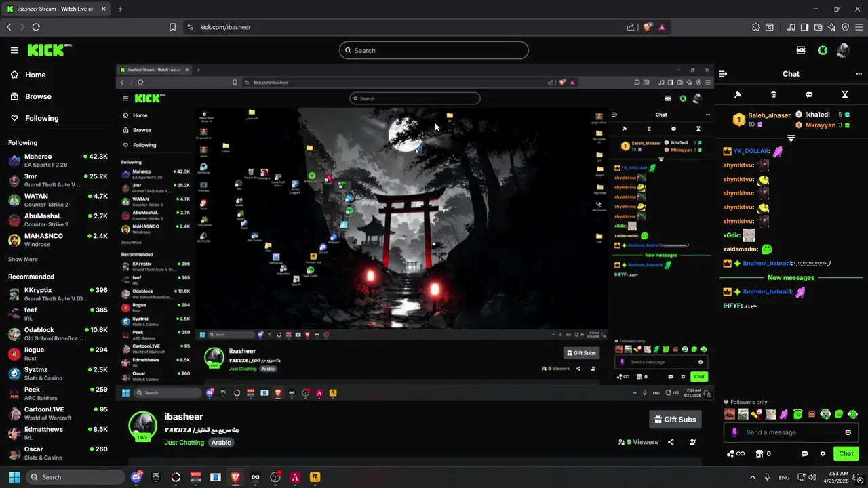Open chat settings gear icon
Viewport: 868px width, 488px height.
click(x=823, y=453)
